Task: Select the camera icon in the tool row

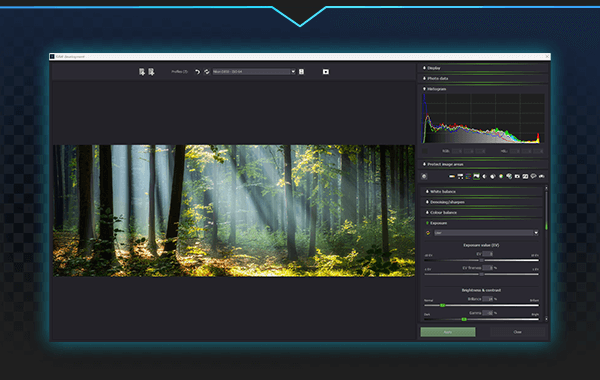Action: (x=517, y=176)
